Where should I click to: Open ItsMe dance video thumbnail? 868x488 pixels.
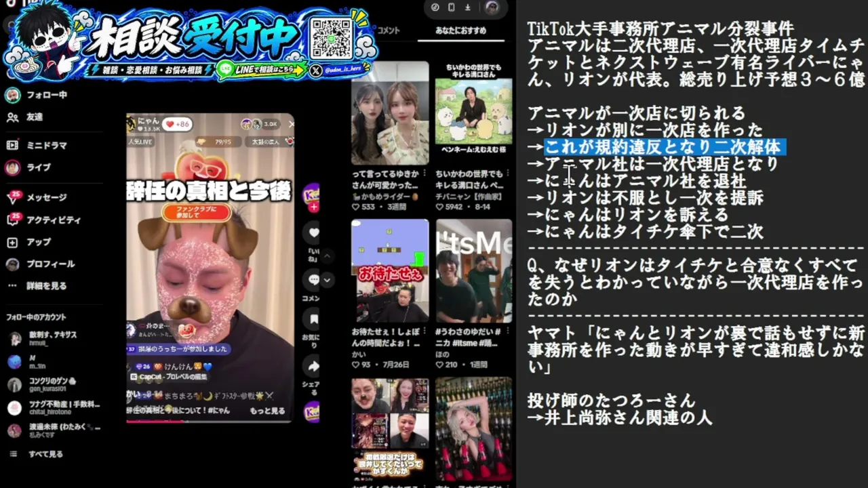coord(473,271)
